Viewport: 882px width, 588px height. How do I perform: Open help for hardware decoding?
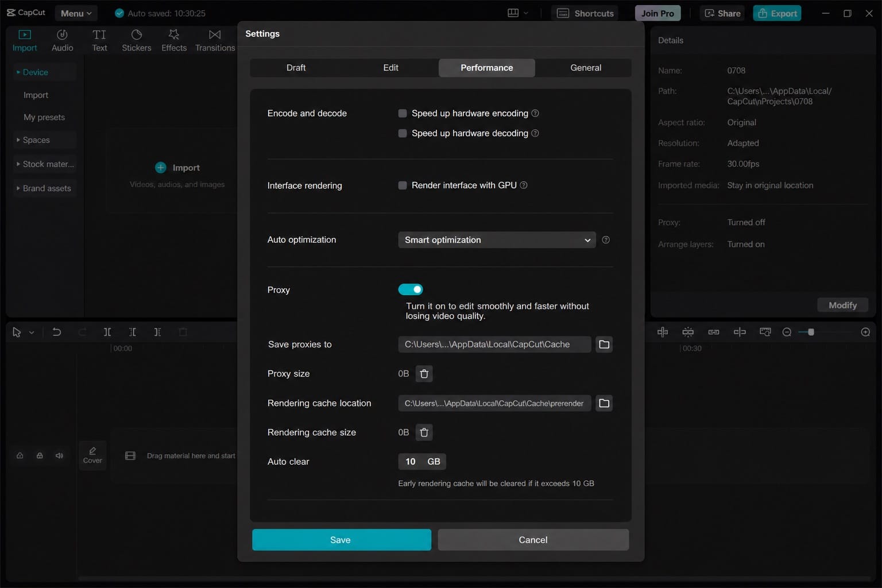coord(535,133)
